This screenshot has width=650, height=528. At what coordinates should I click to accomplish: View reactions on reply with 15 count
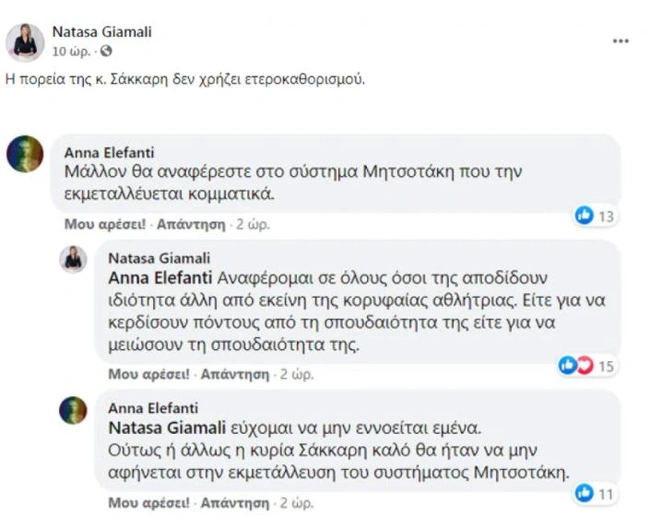576,366
